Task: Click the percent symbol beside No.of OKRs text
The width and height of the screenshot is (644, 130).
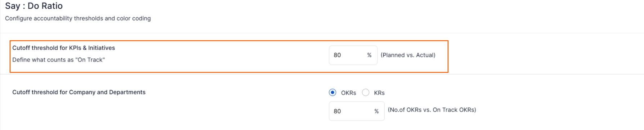Action: point(376,111)
